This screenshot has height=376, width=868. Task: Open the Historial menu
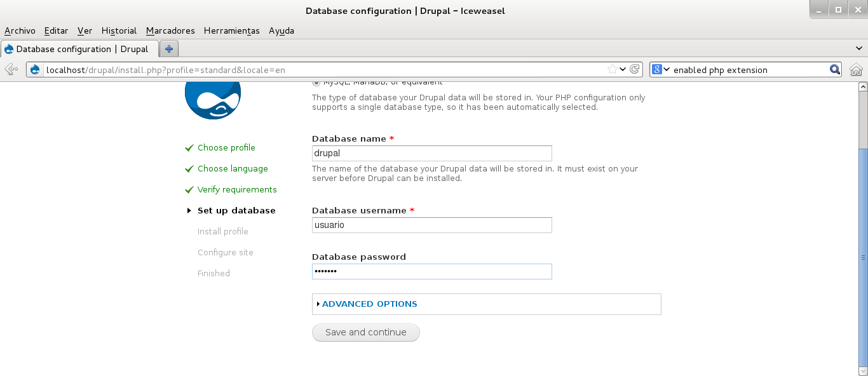(118, 30)
